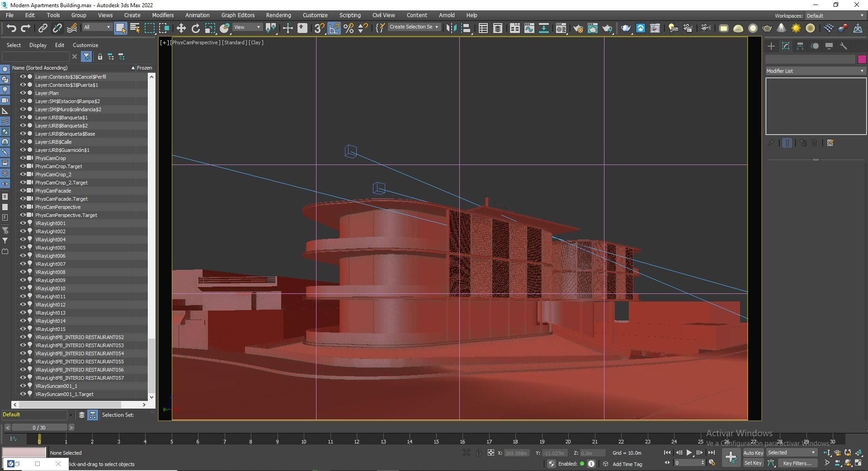Open the Scripting menu
Image resolution: width=868 pixels, height=471 pixels.
pyautogui.click(x=350, y=15)
